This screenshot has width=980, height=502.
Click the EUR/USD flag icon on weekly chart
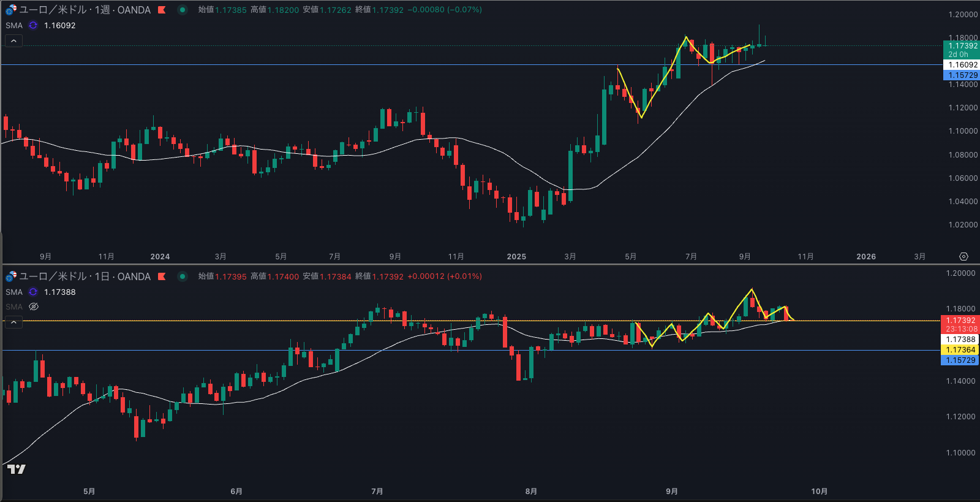11,10
